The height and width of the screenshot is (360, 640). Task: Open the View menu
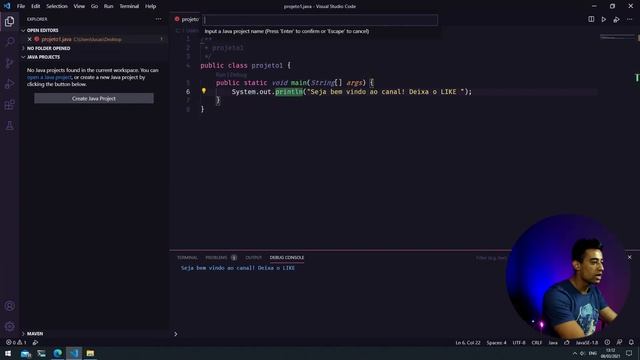click(x=79, y=6)
